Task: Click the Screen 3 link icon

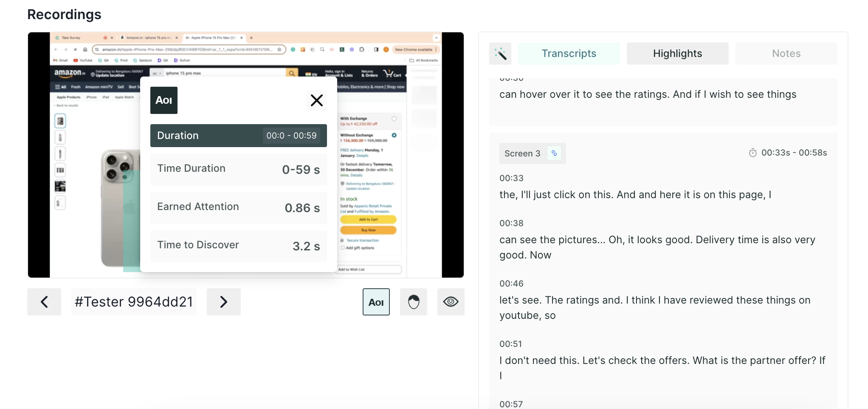Action: click(554, 153)
